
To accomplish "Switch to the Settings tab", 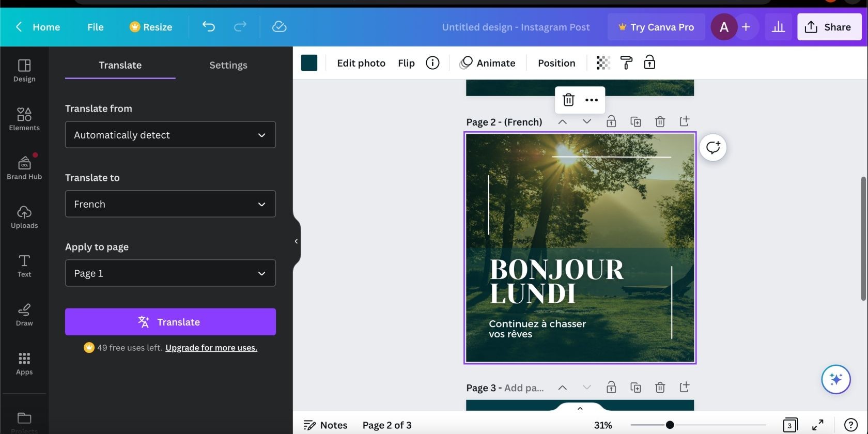I will (x=228, y=65).
